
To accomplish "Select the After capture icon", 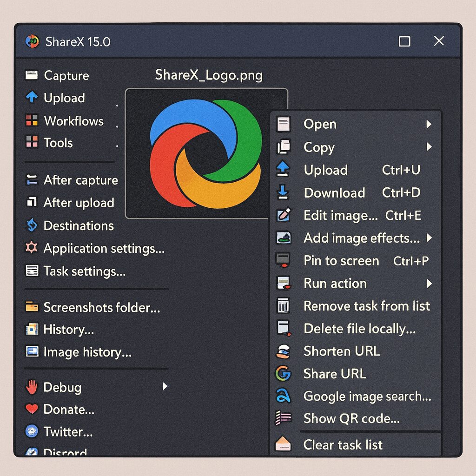I will tap(32, 179).
